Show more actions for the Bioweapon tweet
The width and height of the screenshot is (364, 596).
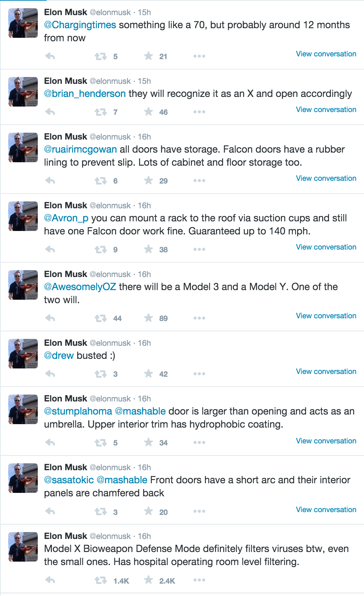coord(199,580)
